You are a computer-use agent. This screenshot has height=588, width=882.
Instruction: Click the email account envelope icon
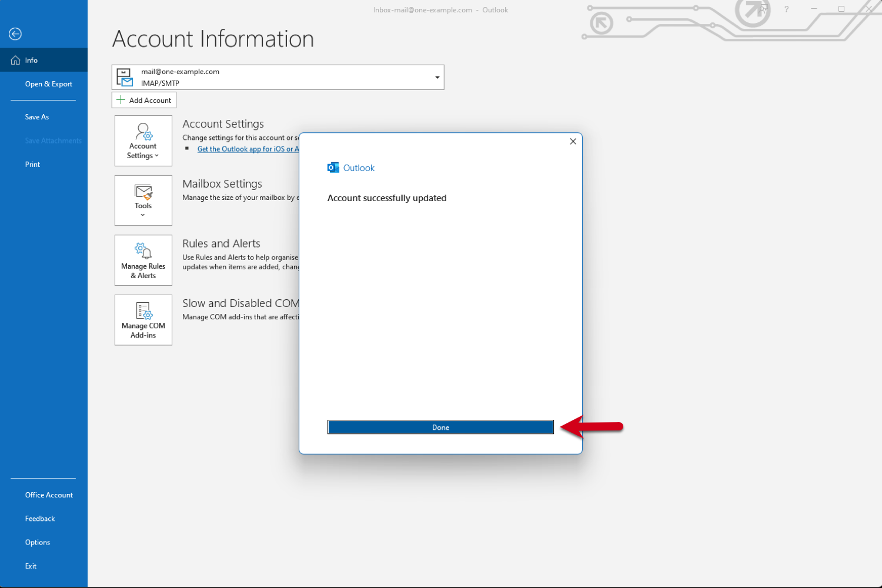pyautogui.click(x=125, y=76)
